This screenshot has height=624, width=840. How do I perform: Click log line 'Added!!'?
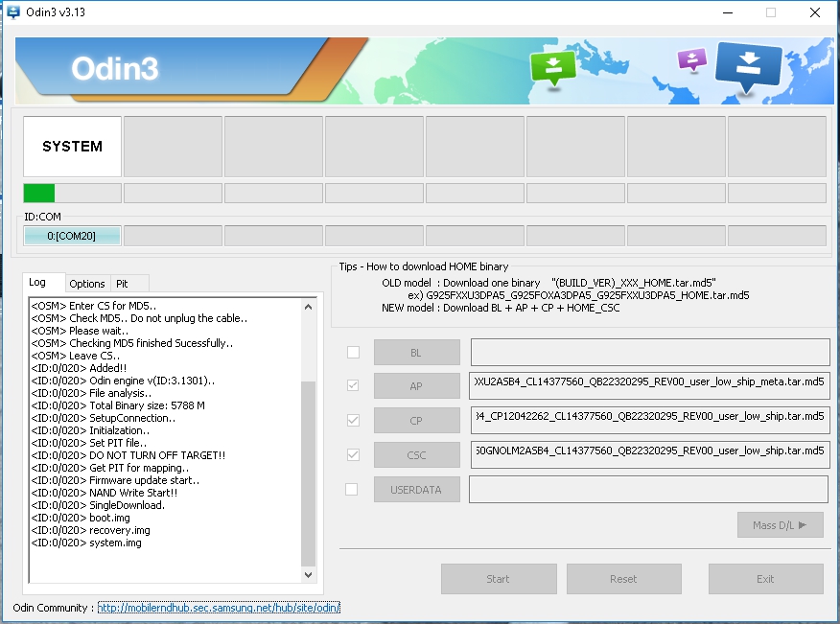tap(79, 368)
